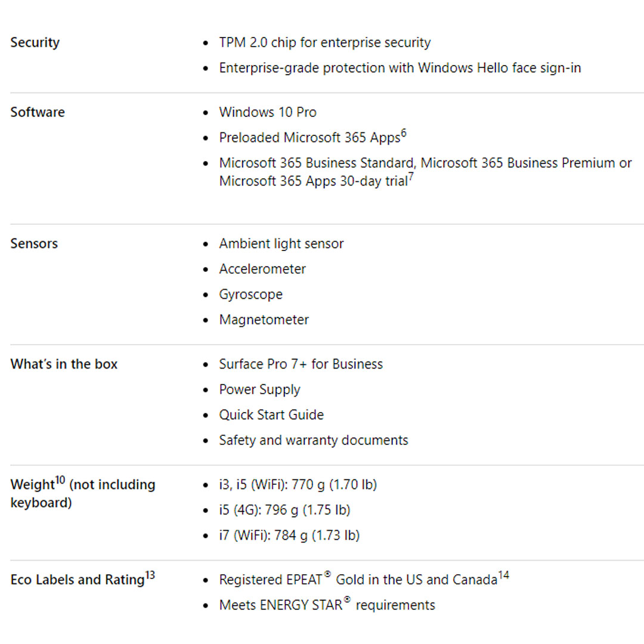Click the Quick Start Guide item

271,415
